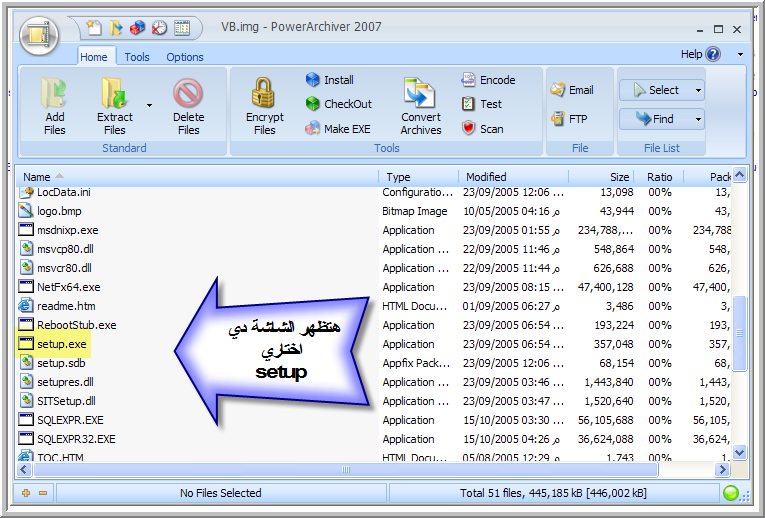Select the file name setup.exe
Screen dimensions: 765x518
tap(61, 344)
